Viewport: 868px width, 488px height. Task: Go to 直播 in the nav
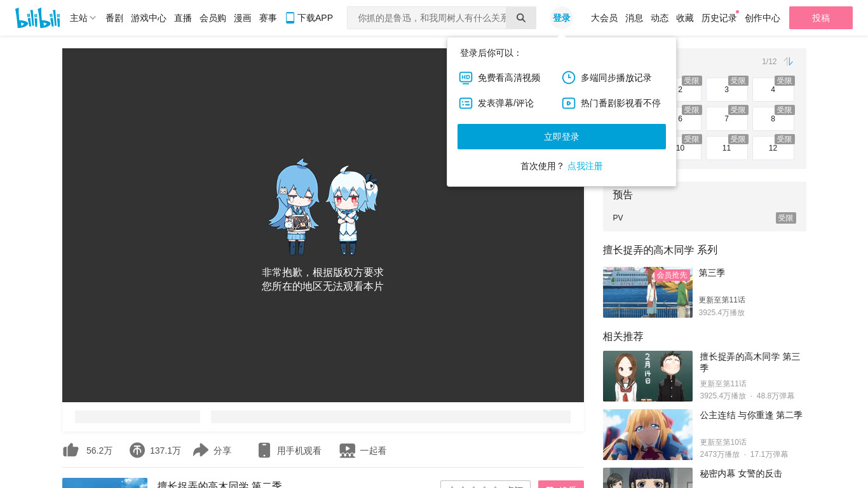coord(183,18)
